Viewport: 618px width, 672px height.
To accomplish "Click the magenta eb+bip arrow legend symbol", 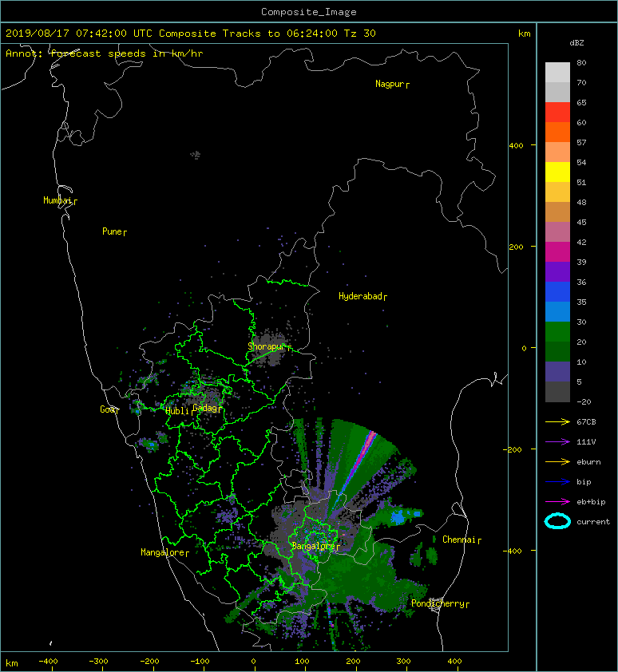I will pos(557,502).
